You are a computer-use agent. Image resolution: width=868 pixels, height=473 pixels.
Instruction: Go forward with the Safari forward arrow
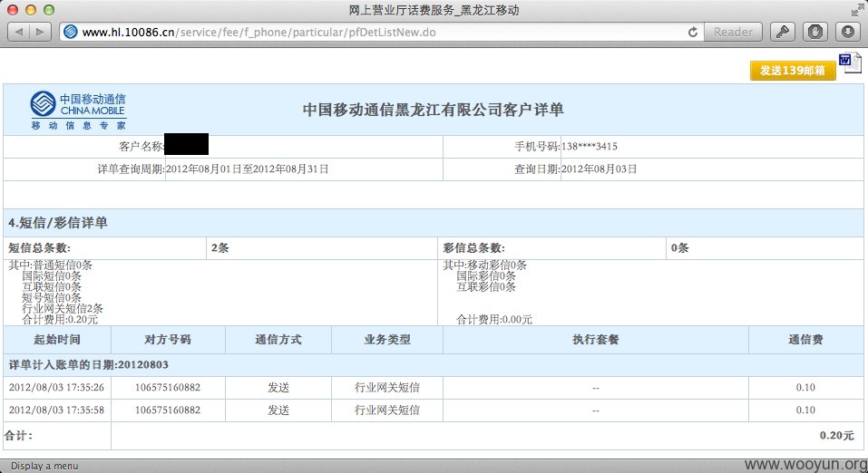pos(40,32)
